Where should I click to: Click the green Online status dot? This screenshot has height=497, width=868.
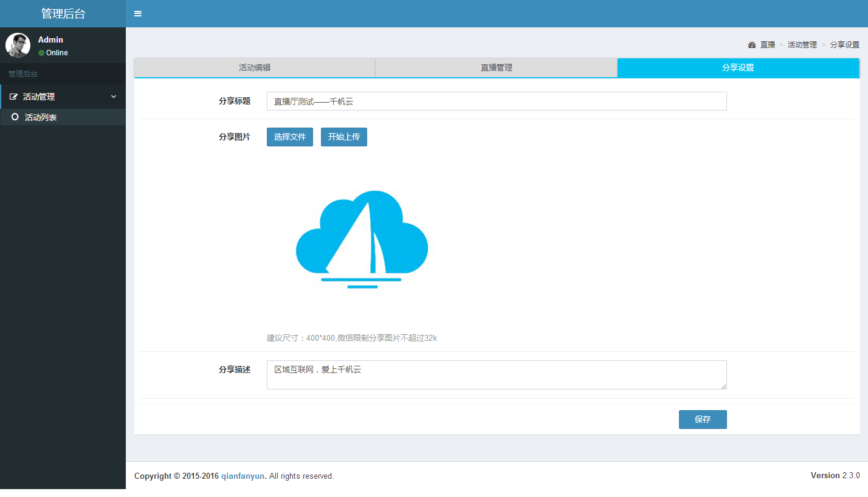click(x=41, y=53)
